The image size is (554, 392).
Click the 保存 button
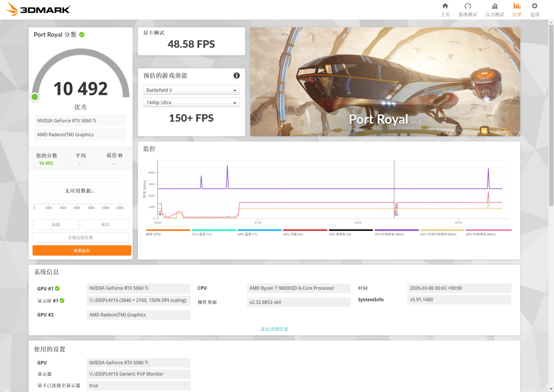(x=105, y=224)
